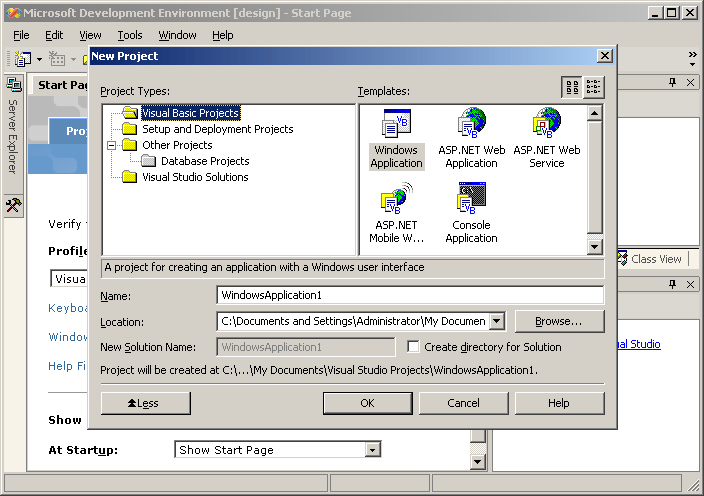Pin the upper right docked panel
704x496 pixels.
672,82
